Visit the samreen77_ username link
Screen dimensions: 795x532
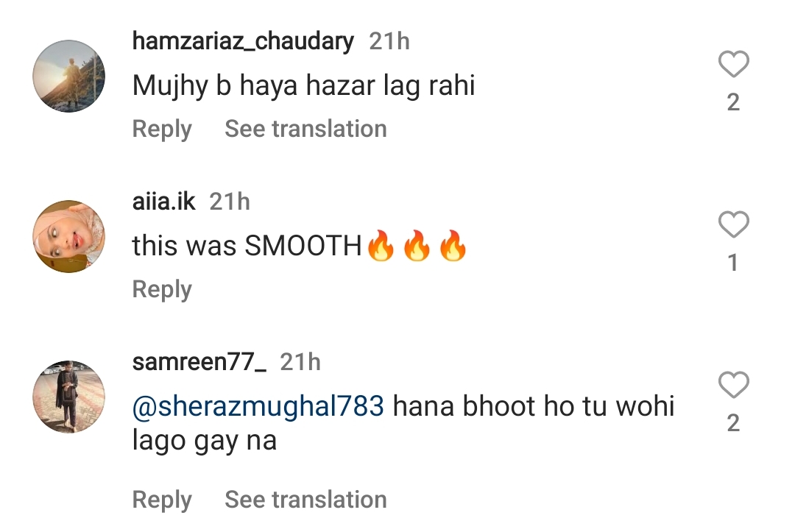199,363
